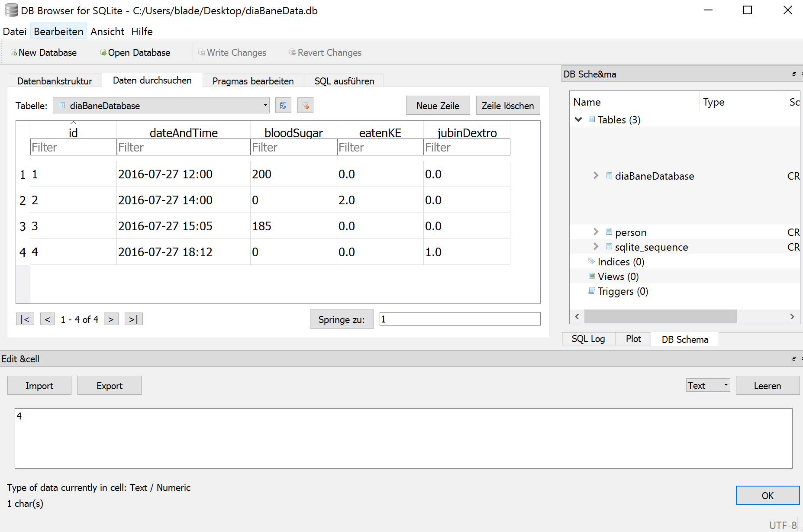This screenshot has height=532, width=803.
Task: Expand the person table node
Action: [x=596, y=232]
